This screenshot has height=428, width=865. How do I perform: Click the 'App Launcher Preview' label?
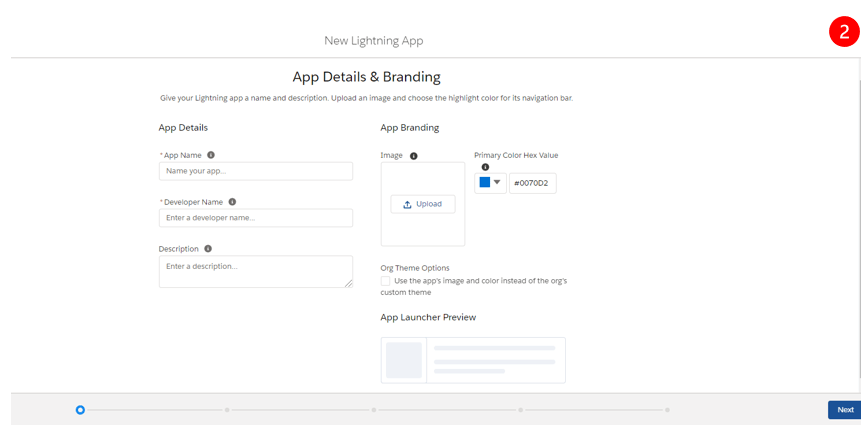click(x=428, y=318)
